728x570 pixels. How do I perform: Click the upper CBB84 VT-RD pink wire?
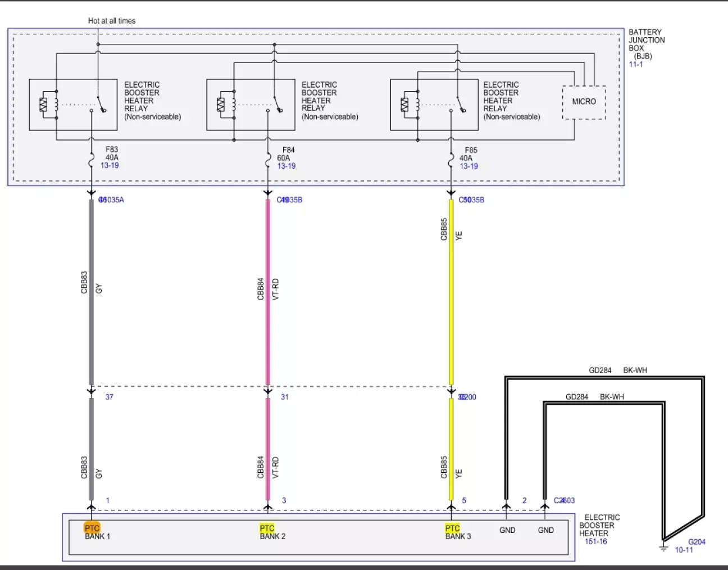267,292
